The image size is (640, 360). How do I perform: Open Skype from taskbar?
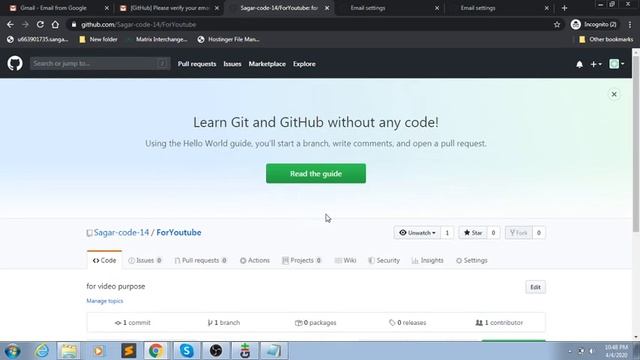click(x=187, y=351)
